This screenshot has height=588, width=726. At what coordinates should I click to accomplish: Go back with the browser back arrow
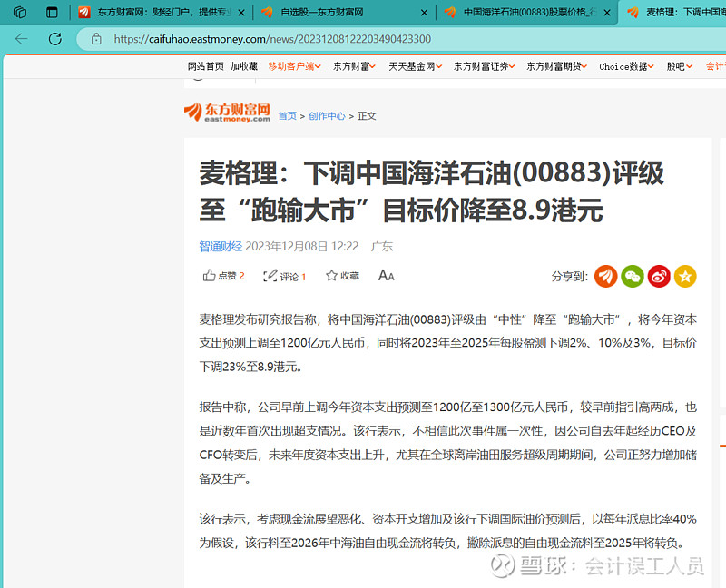coord(21,38)
